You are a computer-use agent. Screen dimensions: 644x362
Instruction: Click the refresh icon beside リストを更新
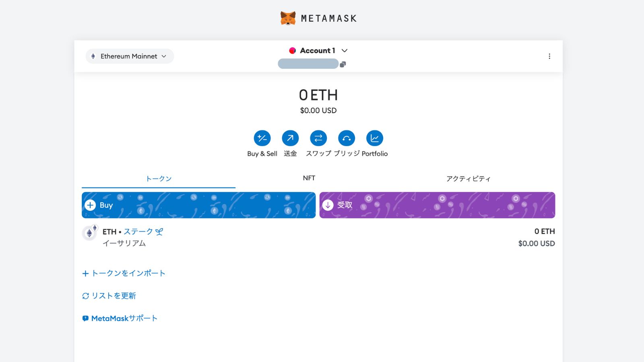(85, 296)
